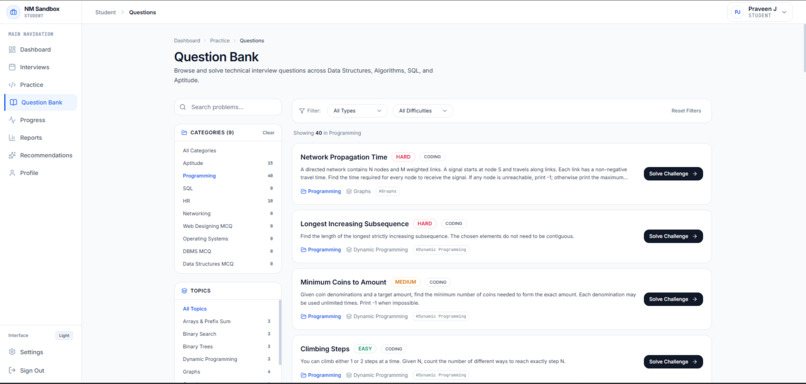Select the Binary Trees topic
Image resolution: width=806 pixels, height=384 pixels.
pyautogui.click(x=226, y=346)
